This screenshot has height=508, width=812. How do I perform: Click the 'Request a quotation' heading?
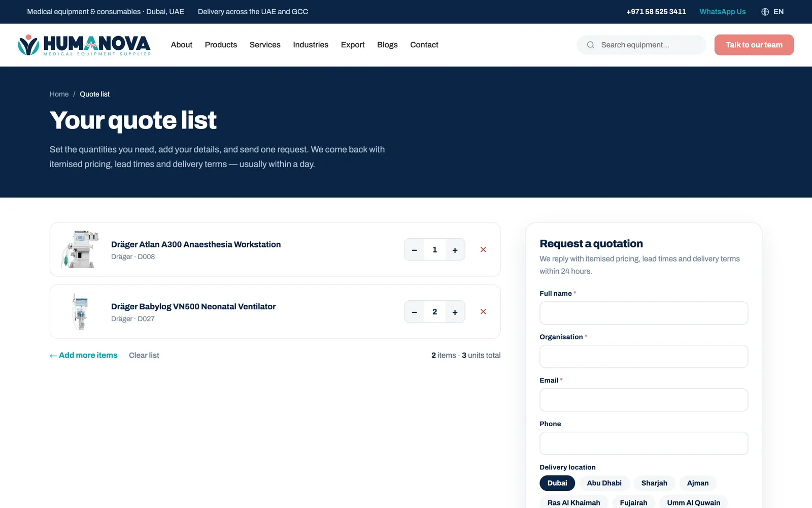point(591,243)
